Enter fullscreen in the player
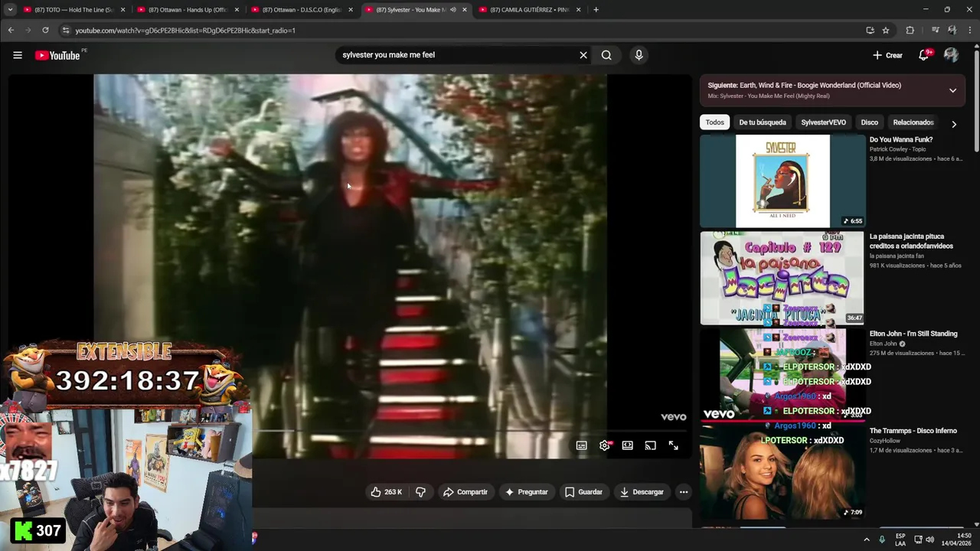This screenshot has height=551, width=980. [x=673, y=445]
